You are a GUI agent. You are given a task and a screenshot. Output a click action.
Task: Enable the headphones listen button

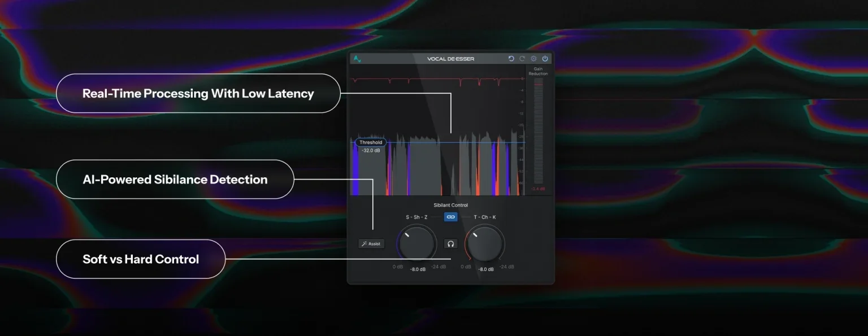[450, 244]
